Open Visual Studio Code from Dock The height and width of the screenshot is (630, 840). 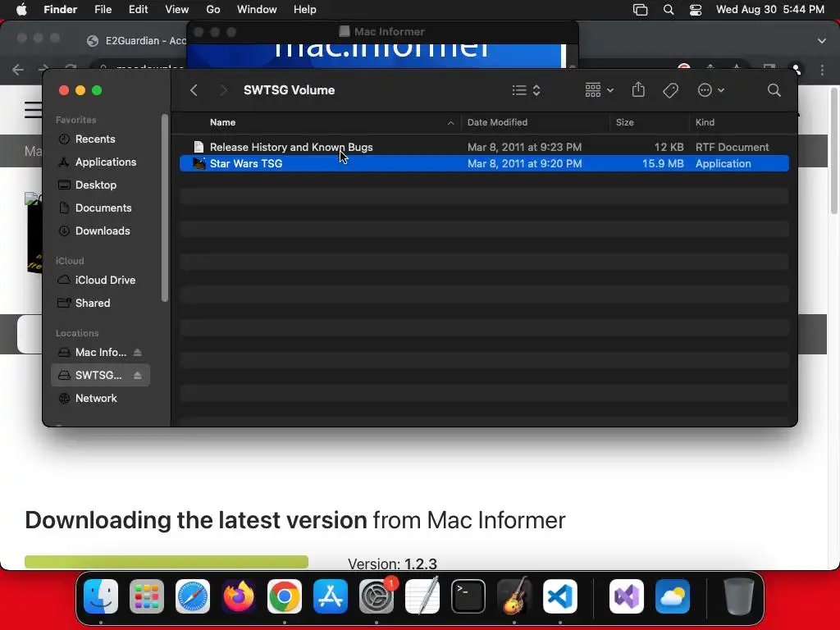559,596
